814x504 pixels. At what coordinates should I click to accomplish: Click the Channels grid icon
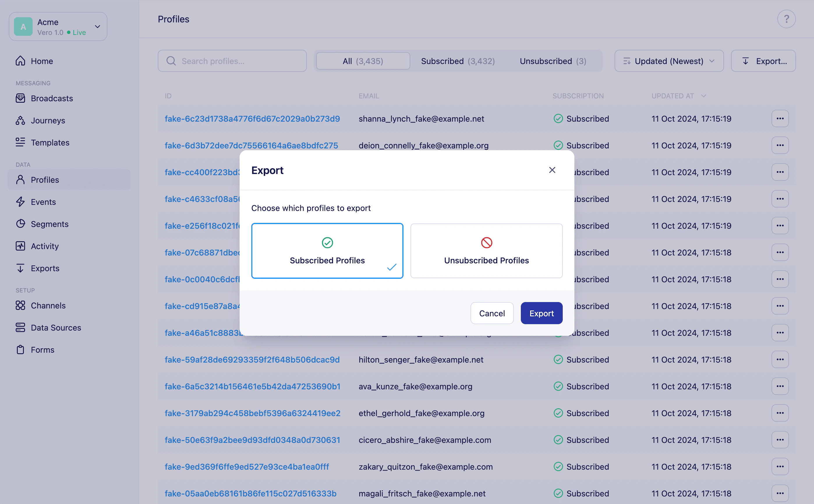[20, 305]
